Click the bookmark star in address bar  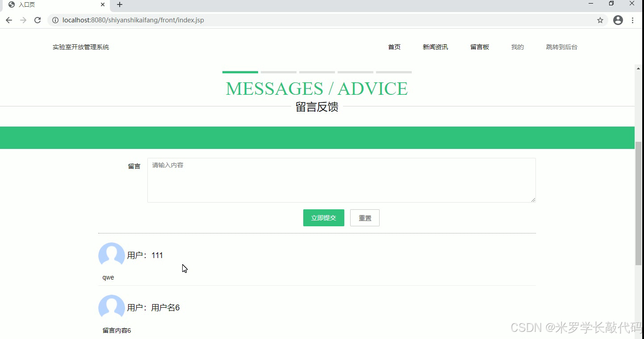(600, 20)
